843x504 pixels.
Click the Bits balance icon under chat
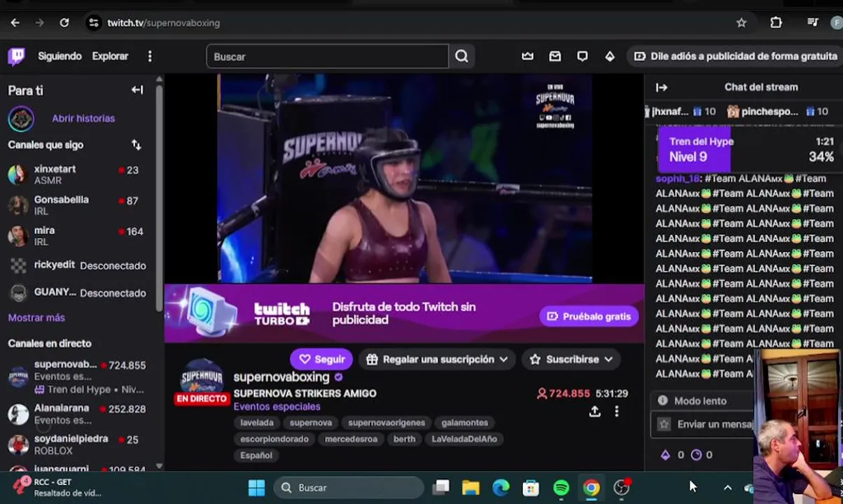click(665, 455)
